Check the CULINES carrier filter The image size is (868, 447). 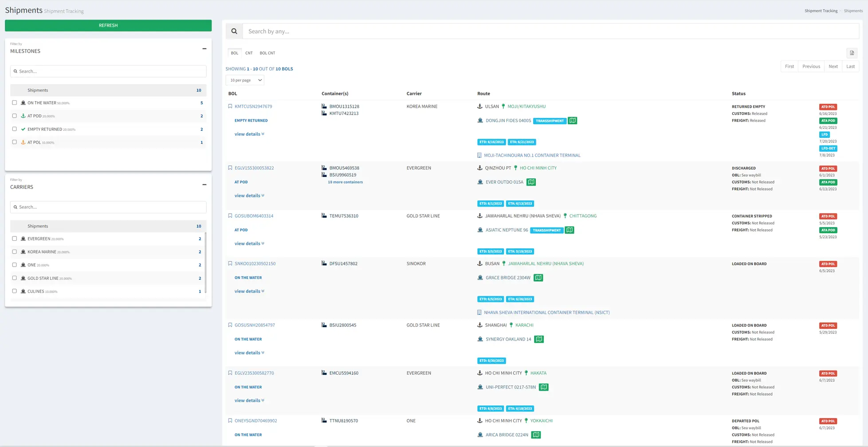(15, 291)
